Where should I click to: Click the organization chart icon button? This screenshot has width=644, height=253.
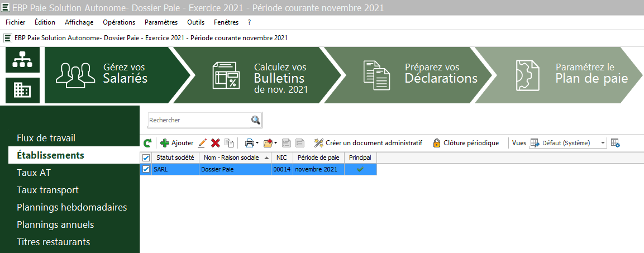click(x=22, y=60)
